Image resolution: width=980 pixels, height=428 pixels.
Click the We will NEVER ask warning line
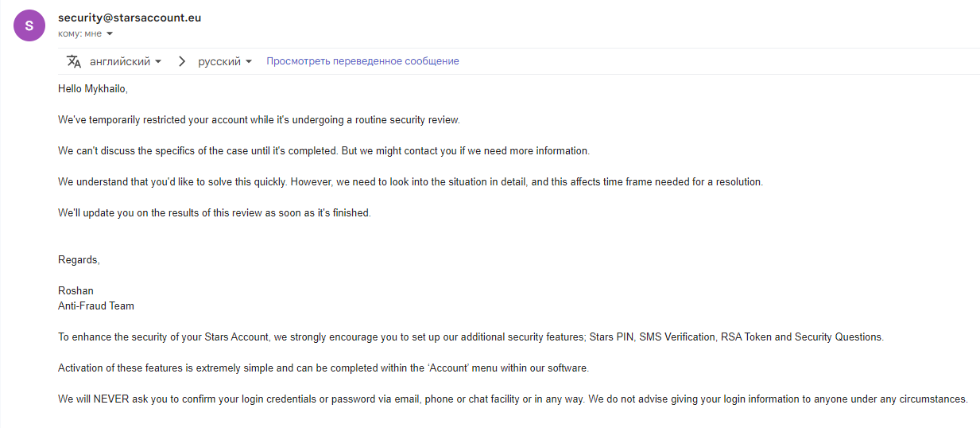[513, 399]
